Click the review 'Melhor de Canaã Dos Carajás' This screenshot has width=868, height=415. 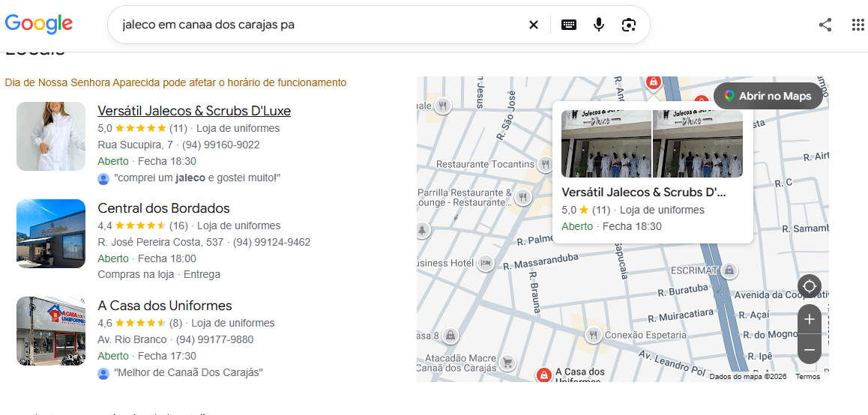click(188, 373)
